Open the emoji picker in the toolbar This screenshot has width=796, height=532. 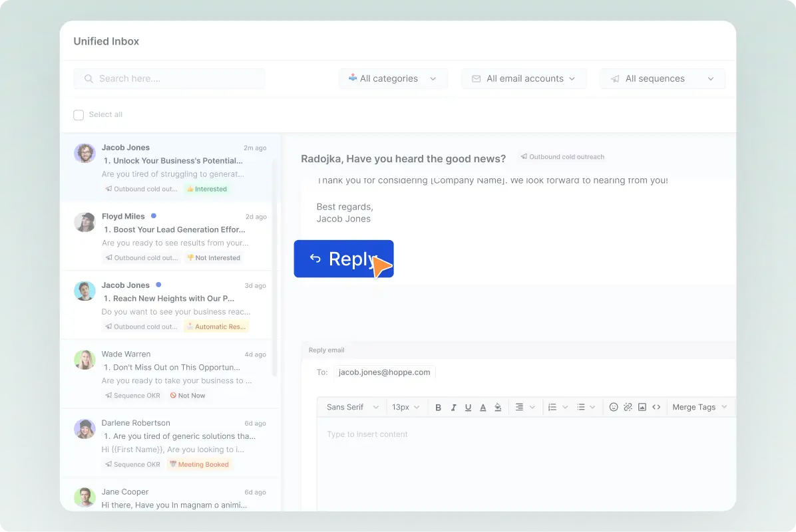click(x=613, y=406)
